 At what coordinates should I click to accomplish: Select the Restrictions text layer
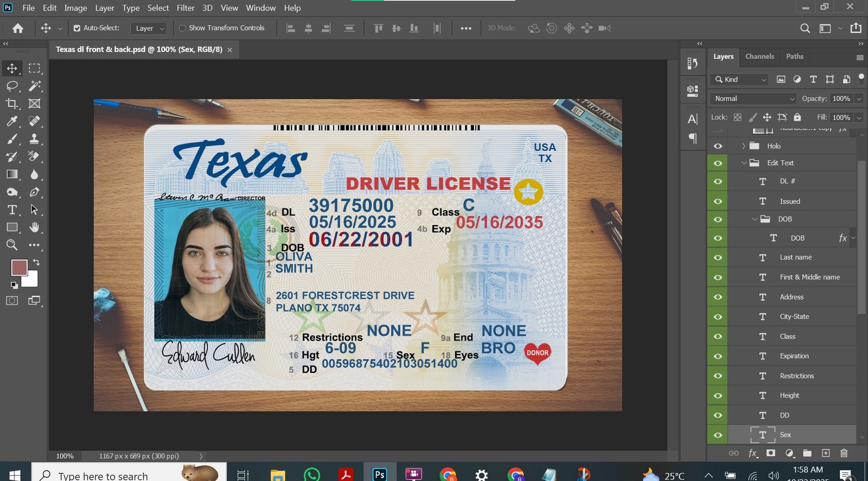[796, 376]
